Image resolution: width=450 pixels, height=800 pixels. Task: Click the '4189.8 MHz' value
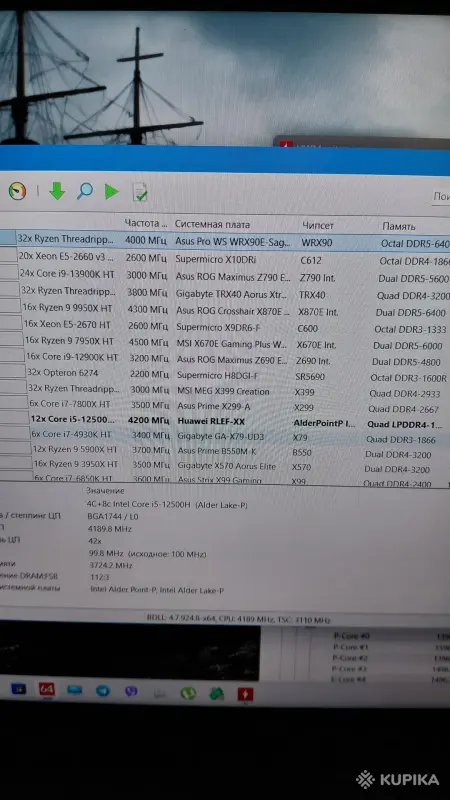point(110,529)
